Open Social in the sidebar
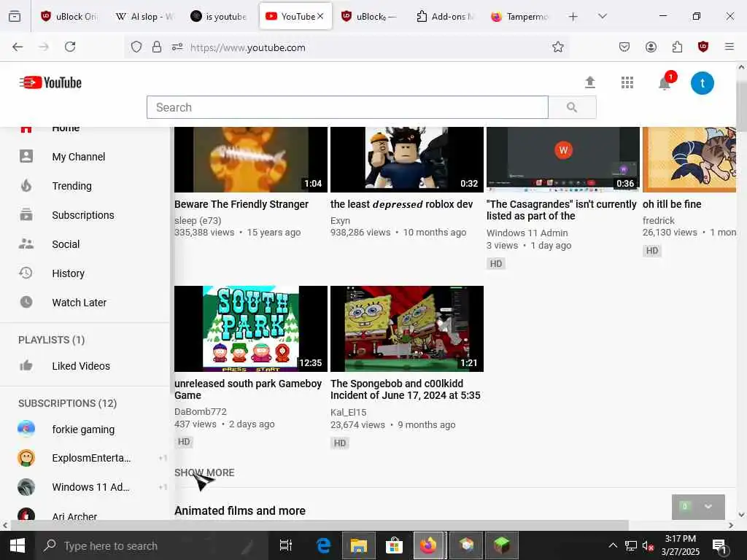Image resolution: width=747 pixels, height=560 pixels. point(66,244)
